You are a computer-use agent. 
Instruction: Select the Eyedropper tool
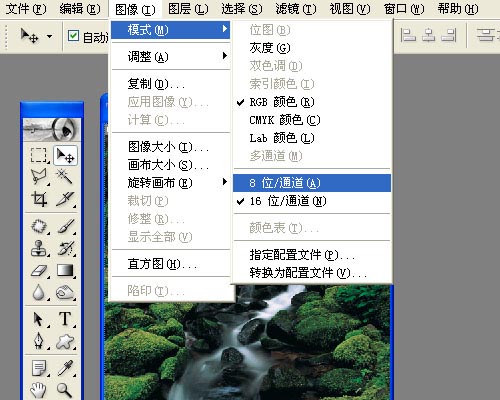pos(65,368)
